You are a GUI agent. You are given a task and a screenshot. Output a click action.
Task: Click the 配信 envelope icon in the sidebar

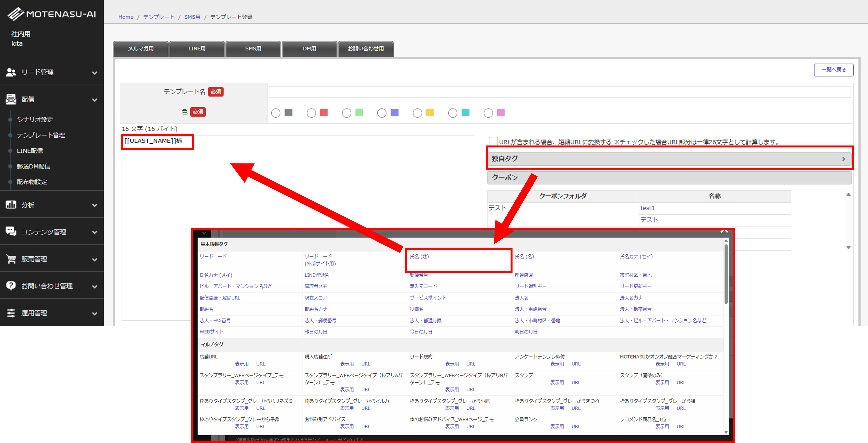pos(11,99)
